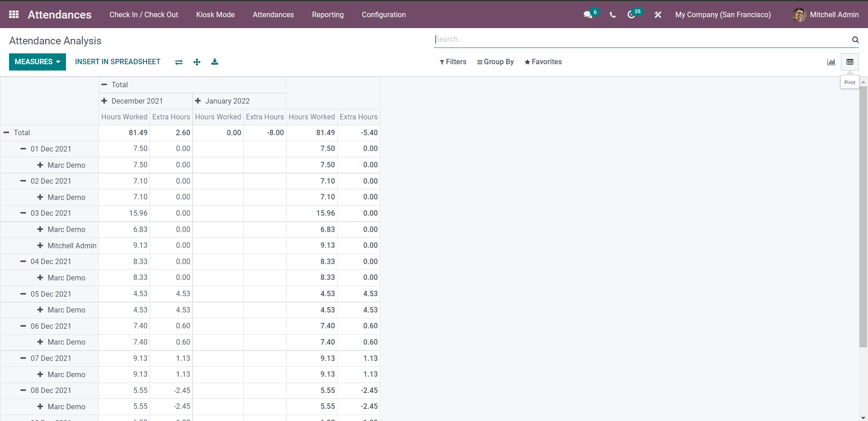
Task: Expand Marc Demo under 08 Dec 2021
Action: click(49, 407)
